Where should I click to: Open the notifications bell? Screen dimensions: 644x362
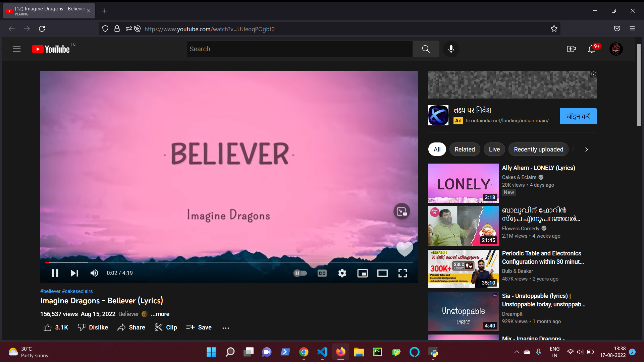592,49
